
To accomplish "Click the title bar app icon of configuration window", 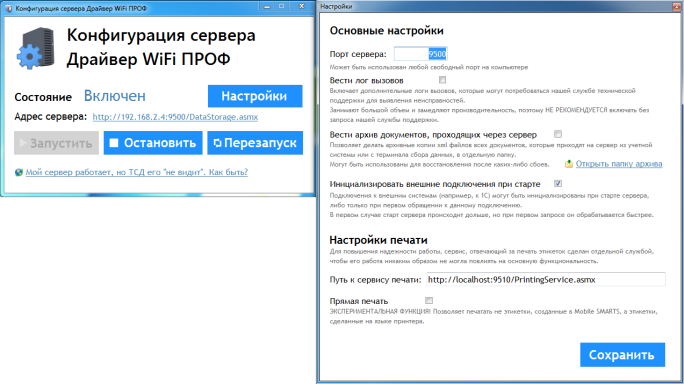I will (8, 8).
